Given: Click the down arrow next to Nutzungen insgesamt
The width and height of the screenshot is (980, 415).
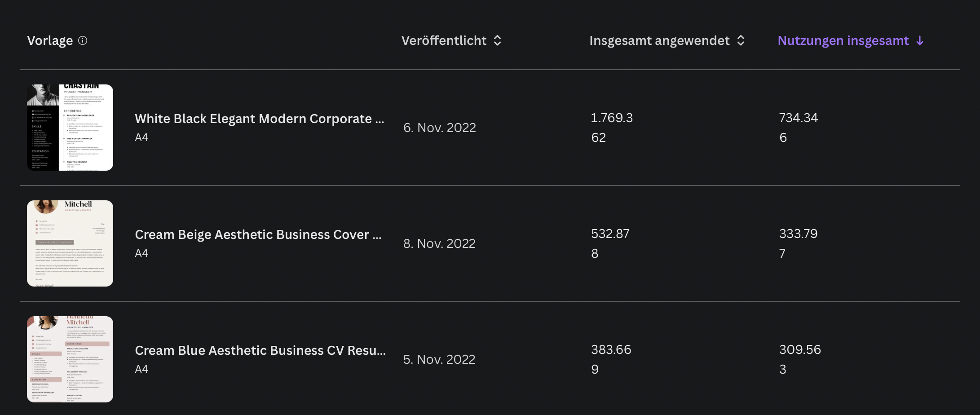Looking at the screenshot, I should tap(920, 41).
